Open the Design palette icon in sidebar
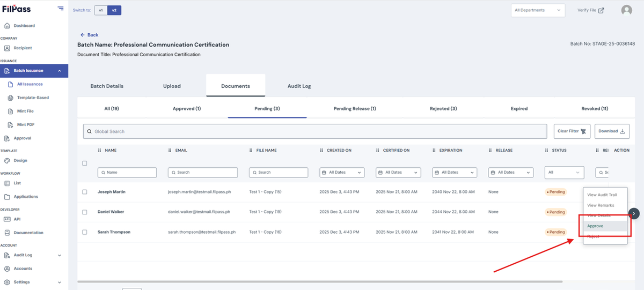 (x=7, y=160)
